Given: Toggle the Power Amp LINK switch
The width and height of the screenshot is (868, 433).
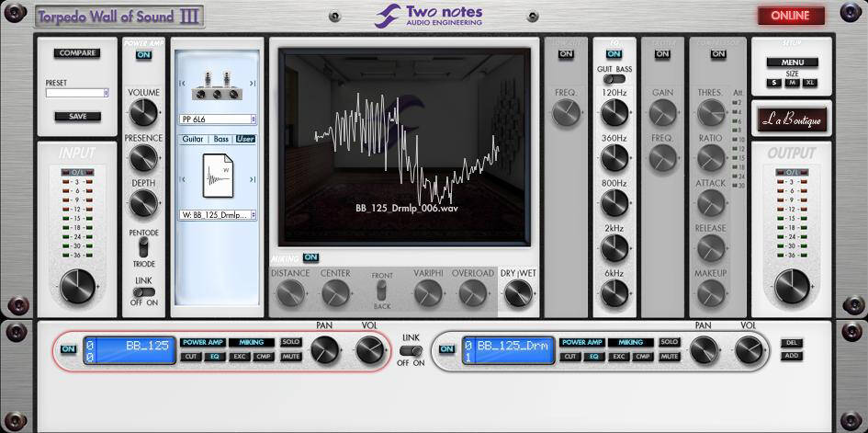Looking at the screenshot, I should (144, 291).
